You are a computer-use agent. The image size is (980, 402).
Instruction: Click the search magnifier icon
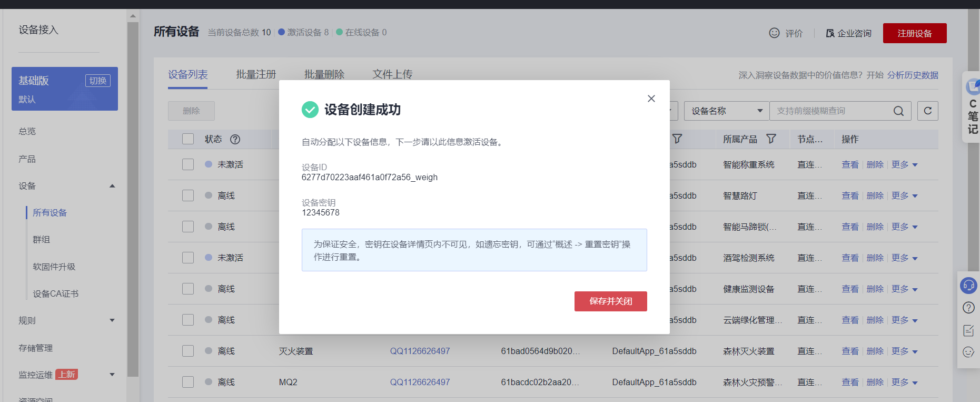point(899,111)
